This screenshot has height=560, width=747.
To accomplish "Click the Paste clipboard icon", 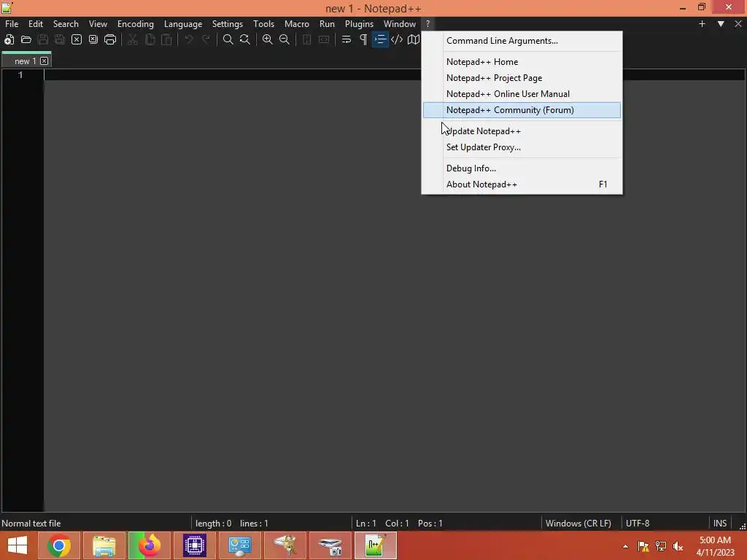I will click(166, 39).
